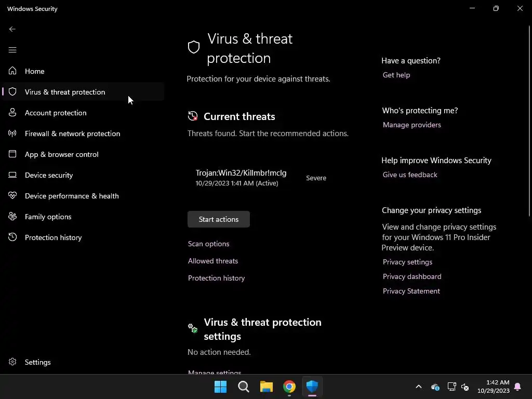This screenshot has height=399, width=532.
Task: Click the shield icon beside Virus & threat protection in sidebar
Action: tap(12, 91)
